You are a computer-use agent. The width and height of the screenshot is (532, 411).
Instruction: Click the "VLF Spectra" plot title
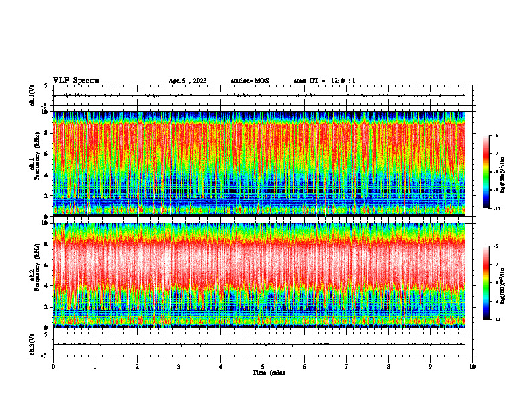[x=76, y=81]
